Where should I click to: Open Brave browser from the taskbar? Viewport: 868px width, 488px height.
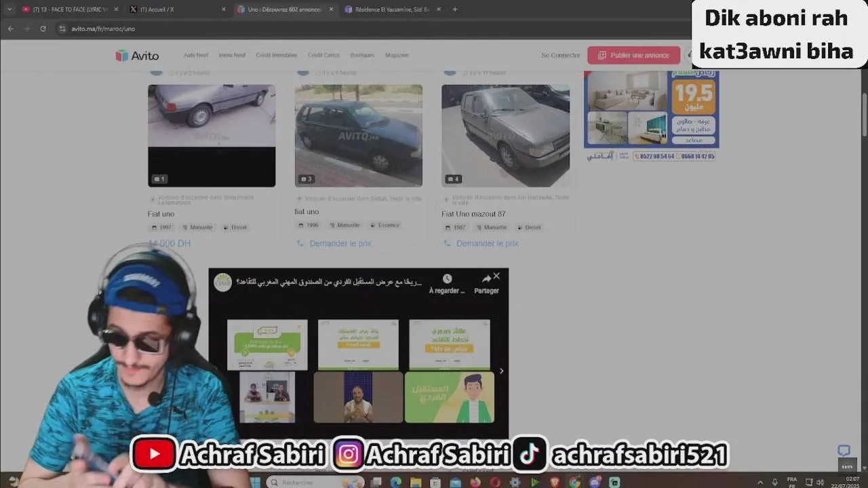click(x=555, y=482)
